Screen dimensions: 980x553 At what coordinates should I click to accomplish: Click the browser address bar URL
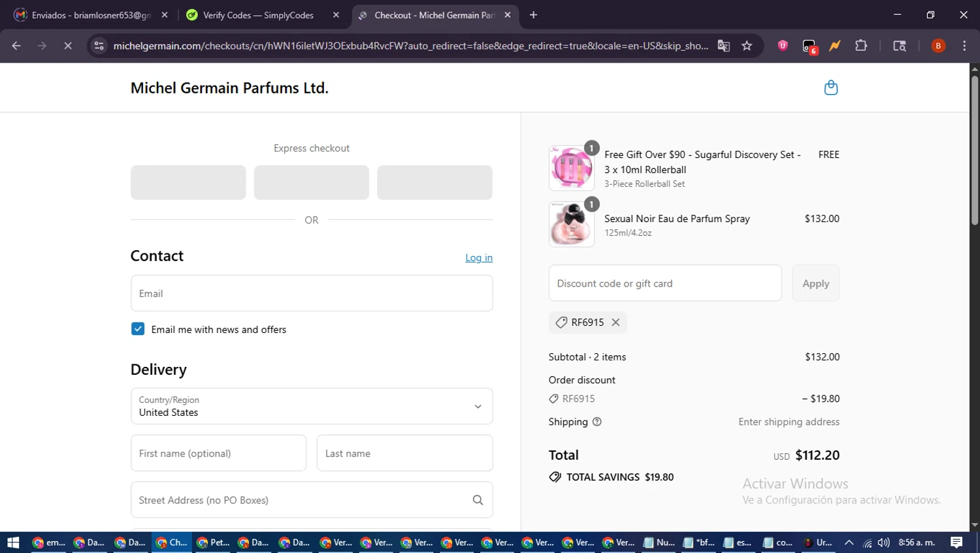pyautogui.click(x=410, y=46)
